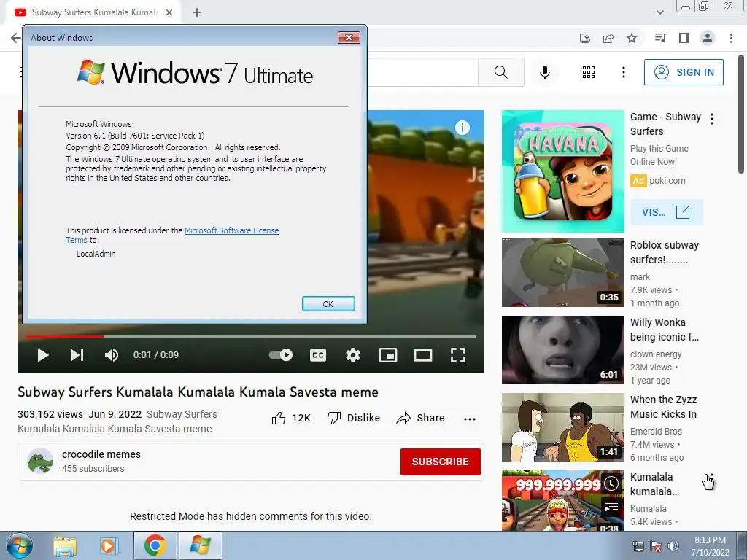The height and width of the screenshot is (560, 747).
Task: Open the Windows Start menu
Action: (x=19, y=545)
